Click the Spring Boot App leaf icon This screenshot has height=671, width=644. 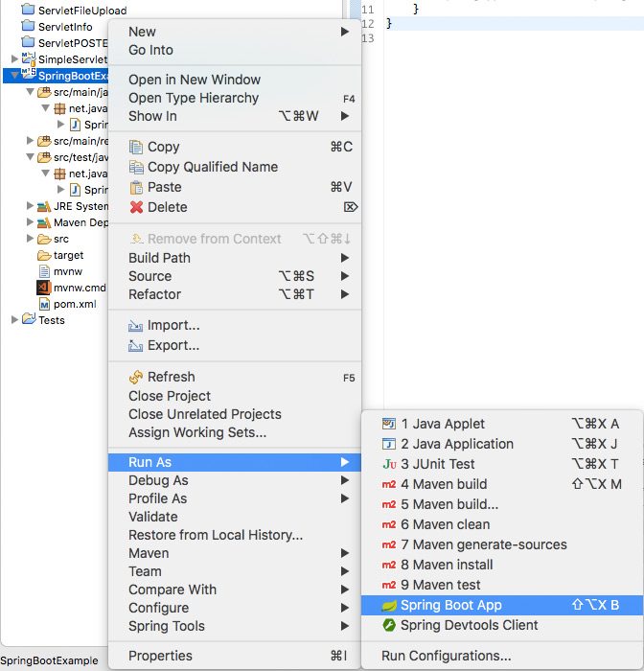coord(389,605)
